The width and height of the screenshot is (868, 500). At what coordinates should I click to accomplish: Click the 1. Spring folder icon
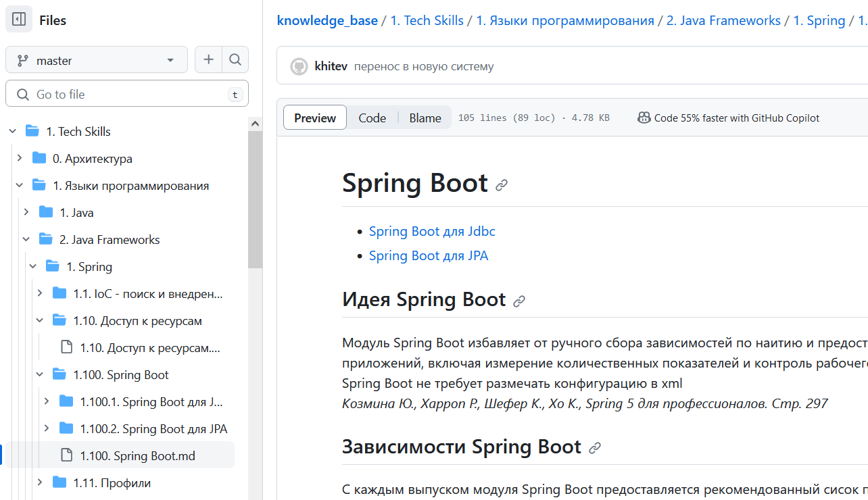pyautogui.click(x=52, y=266)
